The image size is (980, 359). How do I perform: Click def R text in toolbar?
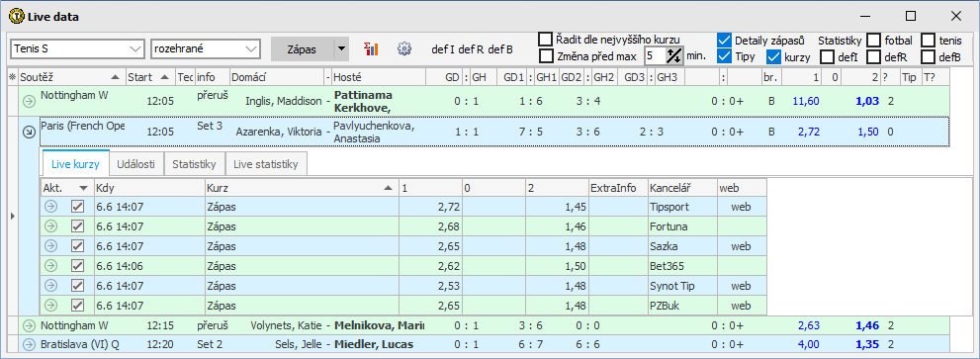coord(472,48)
